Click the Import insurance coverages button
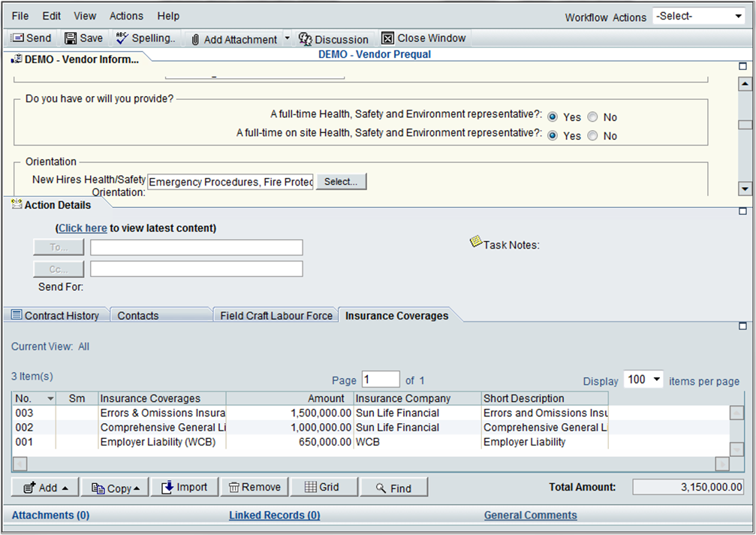 click(184, 487)
